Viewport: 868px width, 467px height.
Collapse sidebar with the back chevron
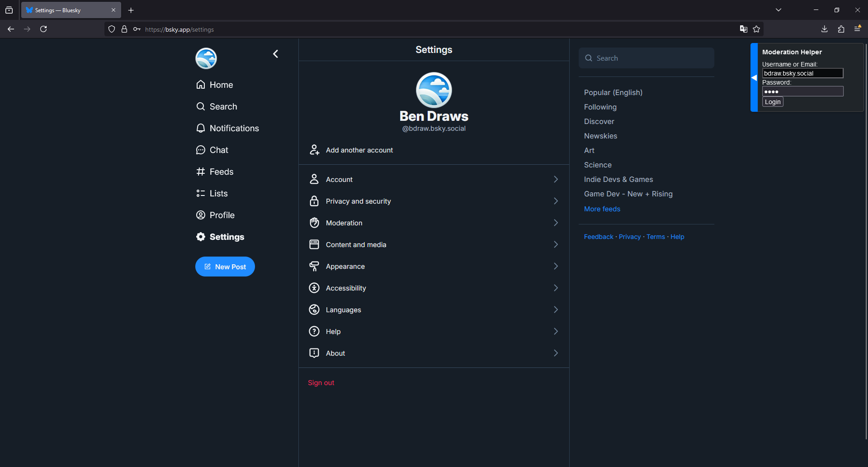pyautogui.click(x=275, y=54)
